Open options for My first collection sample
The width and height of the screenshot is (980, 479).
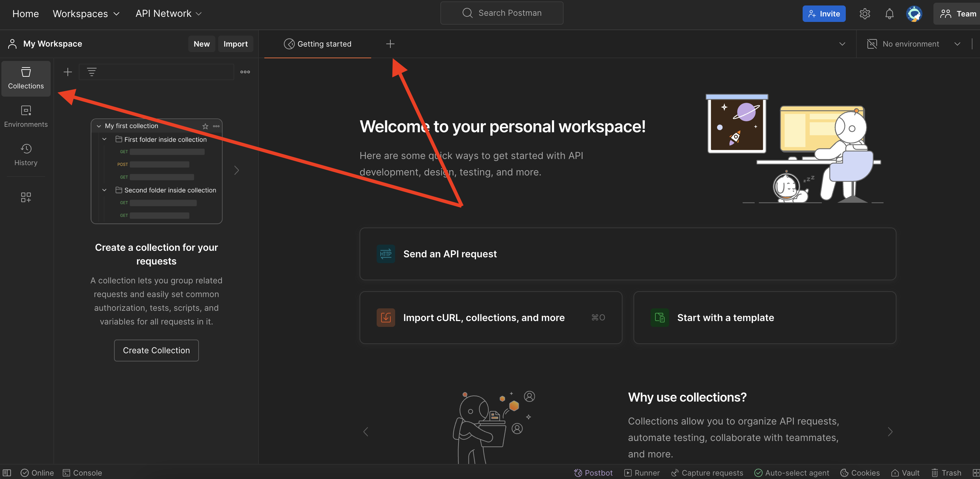[216, 126]
